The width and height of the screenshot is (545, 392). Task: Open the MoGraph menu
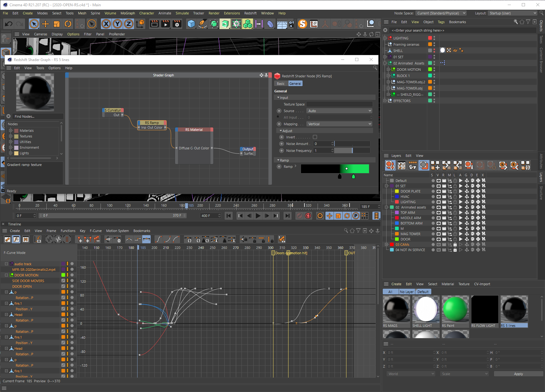(x=128, y=13)
